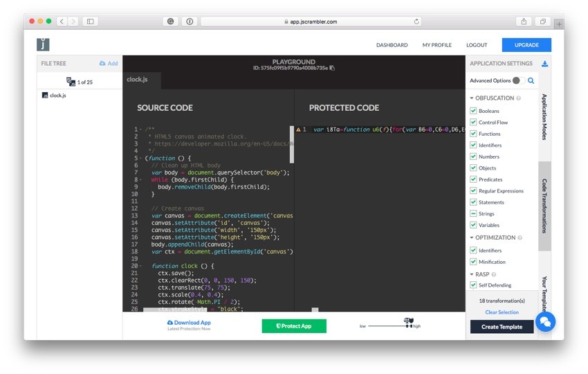588x374 pixels.
Task: Click the warning icon on protected code line 1
Action: [299, 130]
